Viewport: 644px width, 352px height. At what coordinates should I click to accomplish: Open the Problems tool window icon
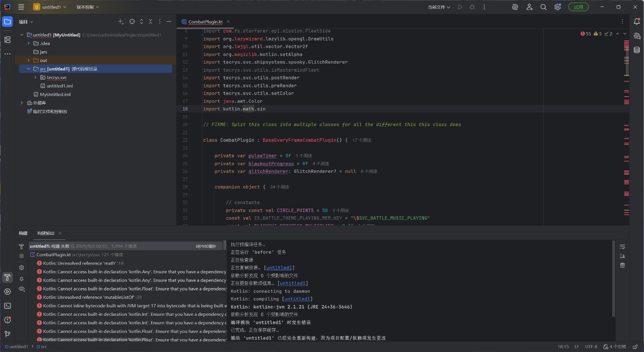pyautogui.click(x=7, y=320)
